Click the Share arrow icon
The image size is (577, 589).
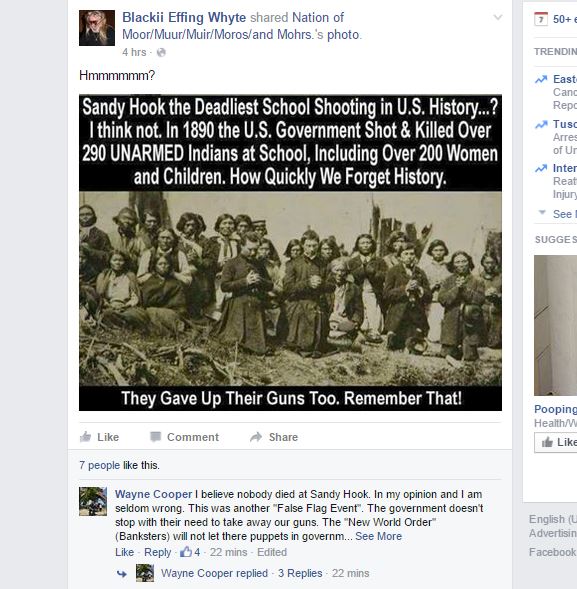point(256,437)
